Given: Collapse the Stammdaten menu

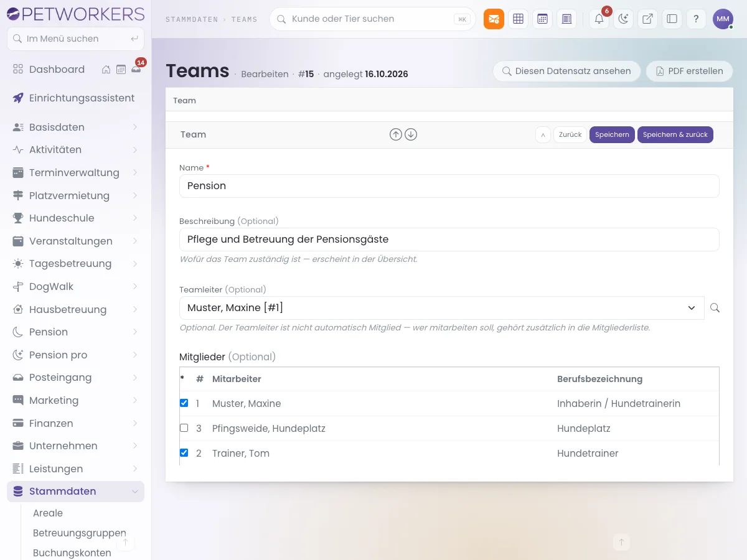Looking at the screenshot, I should click(x=76, y=492).
